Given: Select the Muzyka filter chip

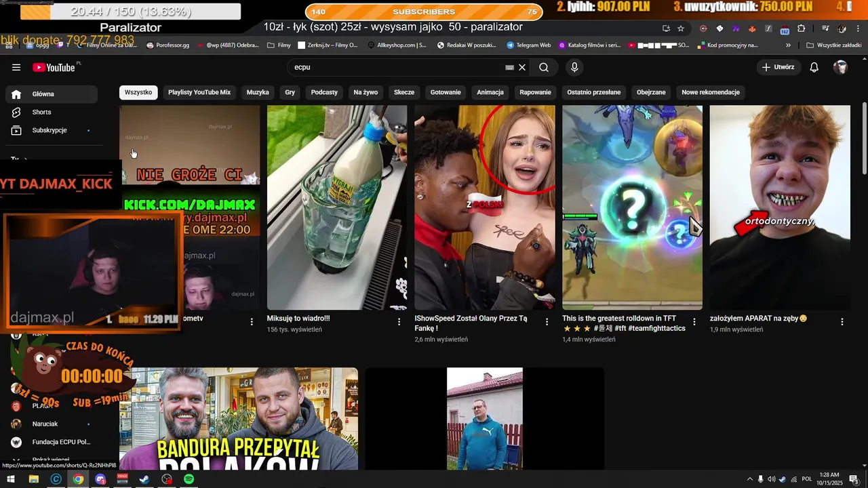Looking at the screenshot, I should point(258,92).
